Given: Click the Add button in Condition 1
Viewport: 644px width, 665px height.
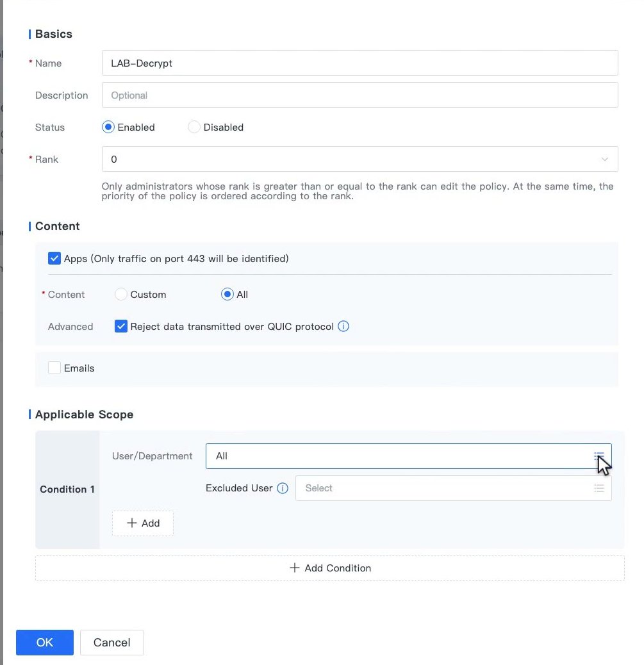Looking at the screenshot, I should coord(142,523).
